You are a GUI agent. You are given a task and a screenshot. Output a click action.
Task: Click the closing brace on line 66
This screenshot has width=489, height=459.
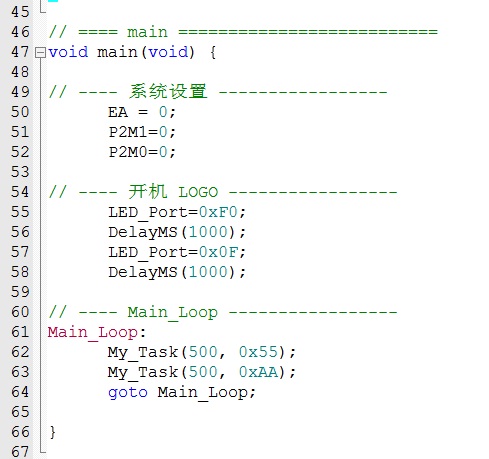[53, 432]
